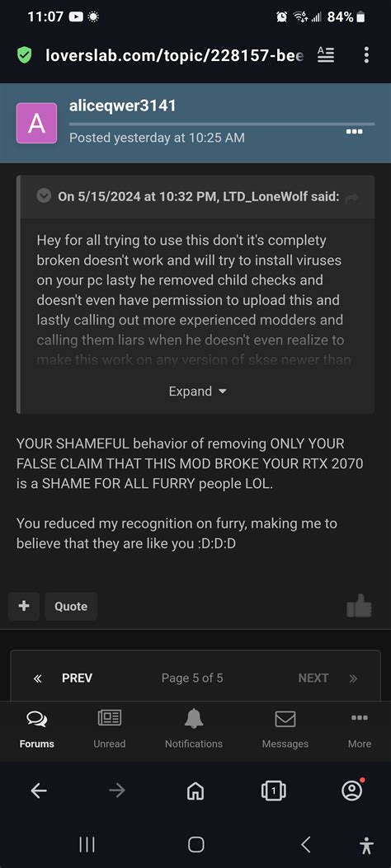Collapse the quote using chevron circle icon
The image size is (391, 868).
point(44,195)
